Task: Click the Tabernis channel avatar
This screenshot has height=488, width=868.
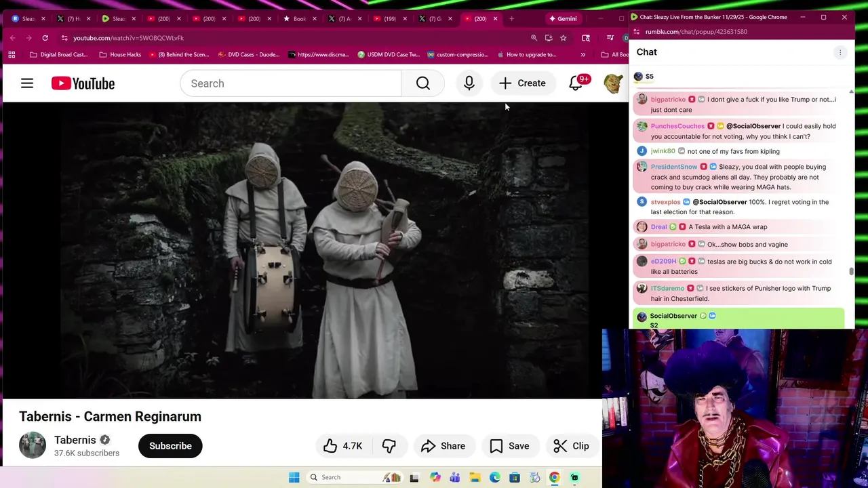Action: pos(33,445)
